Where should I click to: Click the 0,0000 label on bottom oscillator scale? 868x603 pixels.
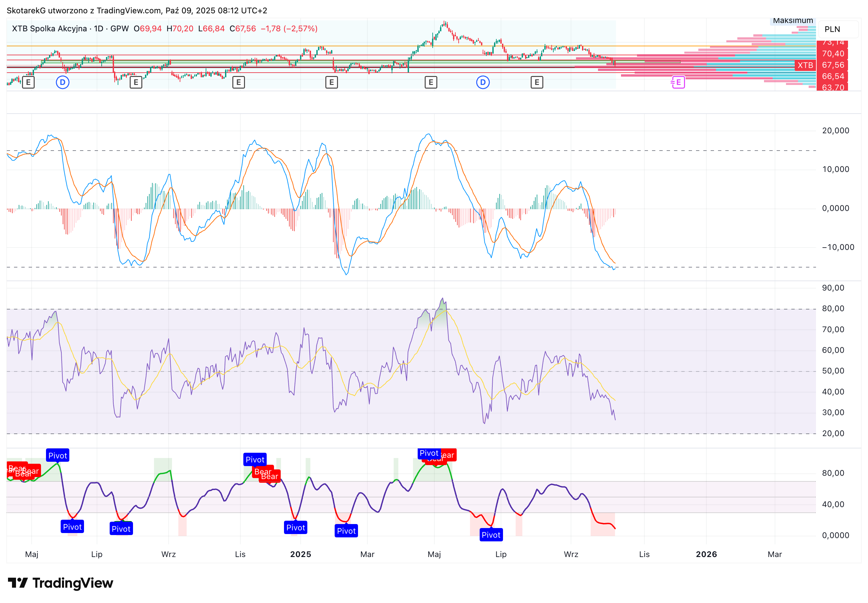click(x=835, y=535)
